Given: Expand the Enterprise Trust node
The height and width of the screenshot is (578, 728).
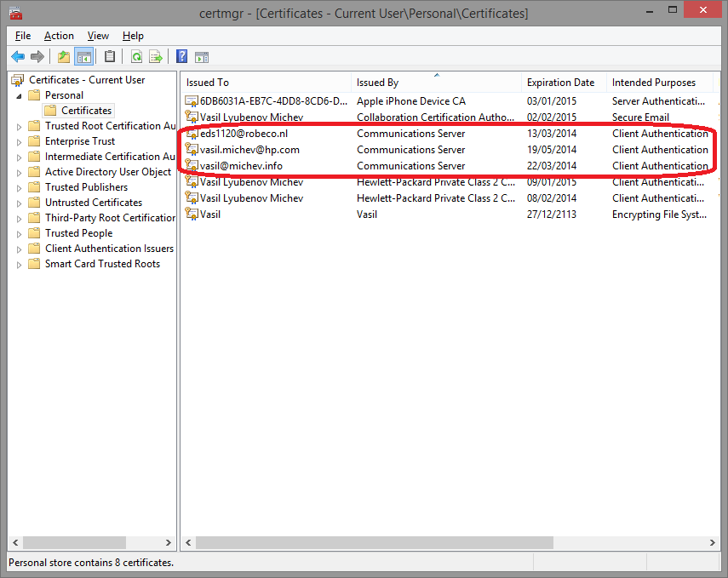Looking at the screenshot, I should tap(20, 141).
